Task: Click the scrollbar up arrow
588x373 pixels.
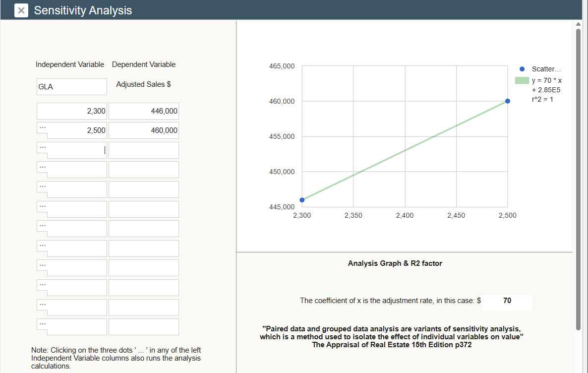Action: (x=578, y=24)
